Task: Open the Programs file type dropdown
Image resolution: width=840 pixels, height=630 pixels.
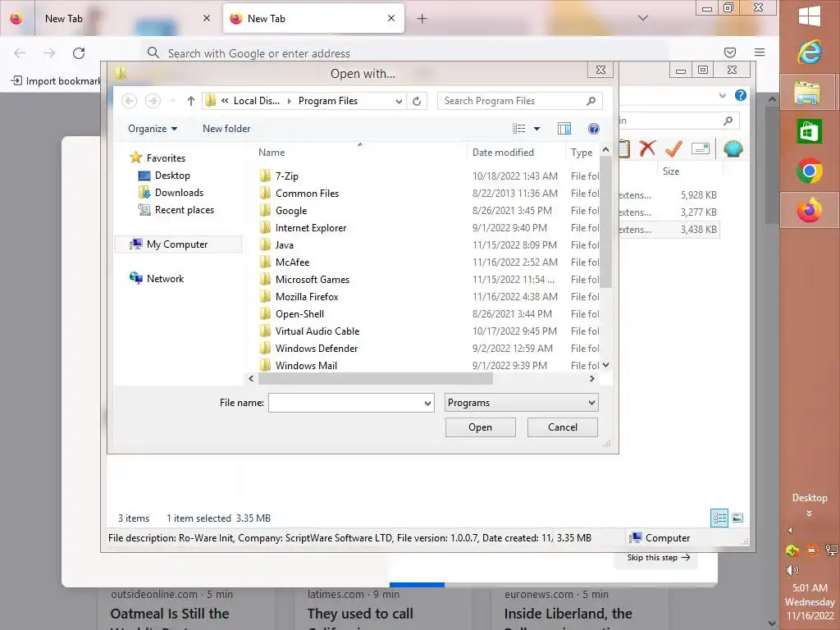Action: [x=591, y=403]
